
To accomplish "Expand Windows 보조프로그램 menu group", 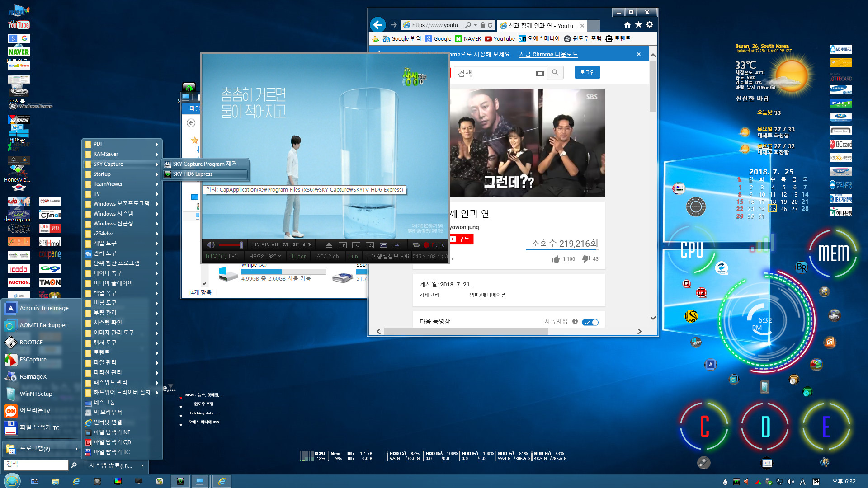I will tap(122, 203).
